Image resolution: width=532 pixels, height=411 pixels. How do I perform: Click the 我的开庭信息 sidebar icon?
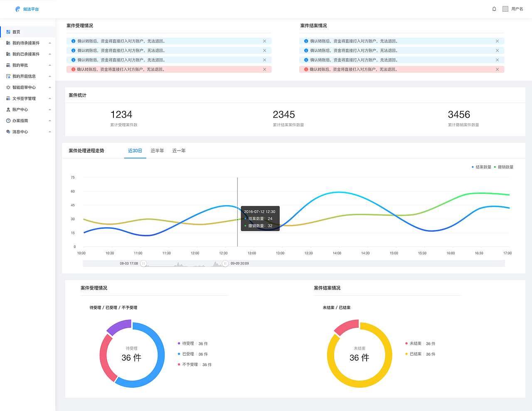pos(8,76)
